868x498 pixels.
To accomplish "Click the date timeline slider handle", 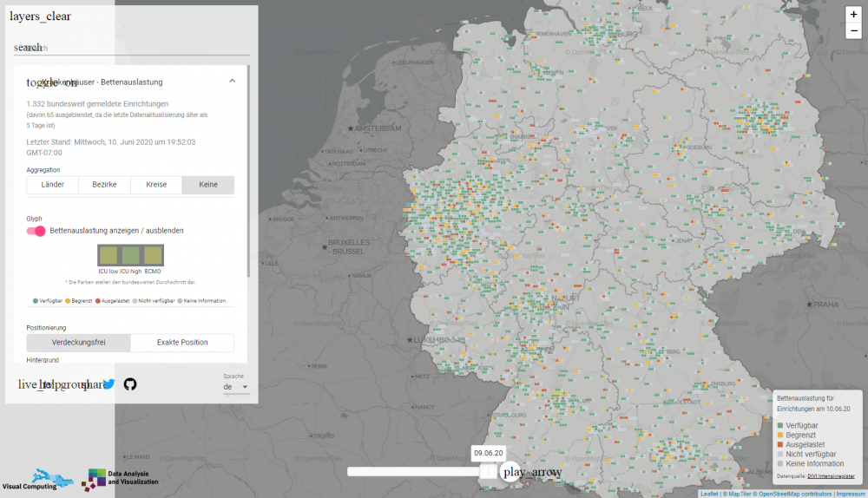I will [488, 471].
